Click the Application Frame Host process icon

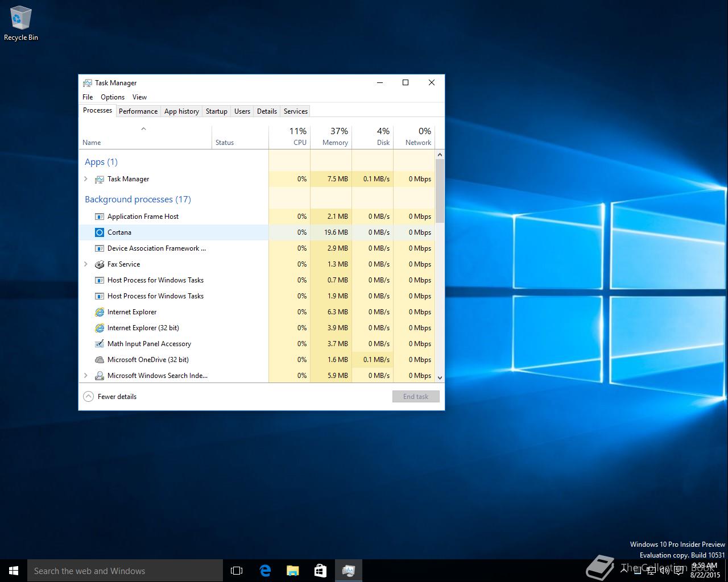click(x=100, y=217)
